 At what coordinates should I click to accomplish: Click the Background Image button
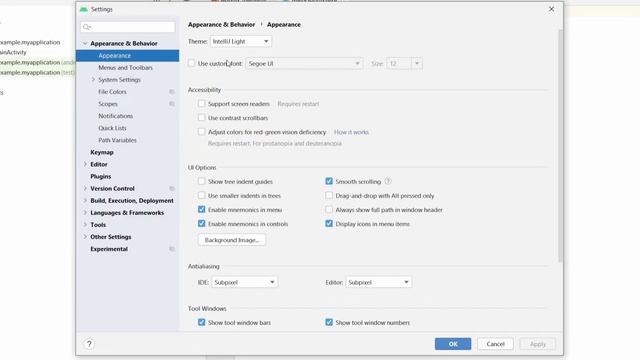pos(232,240)
